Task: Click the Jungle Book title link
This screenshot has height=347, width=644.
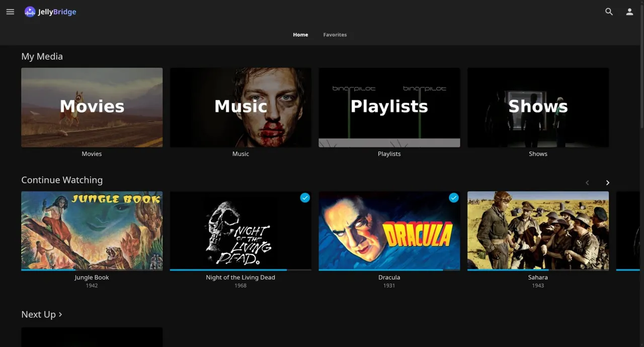Action: [92, 277]
